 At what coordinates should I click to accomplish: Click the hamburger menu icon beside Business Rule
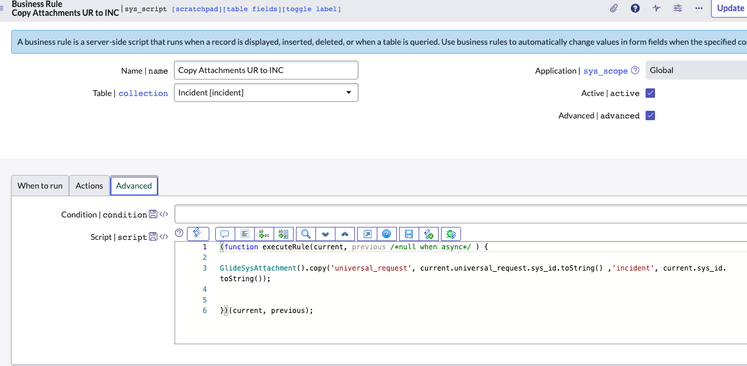point(2,8)
